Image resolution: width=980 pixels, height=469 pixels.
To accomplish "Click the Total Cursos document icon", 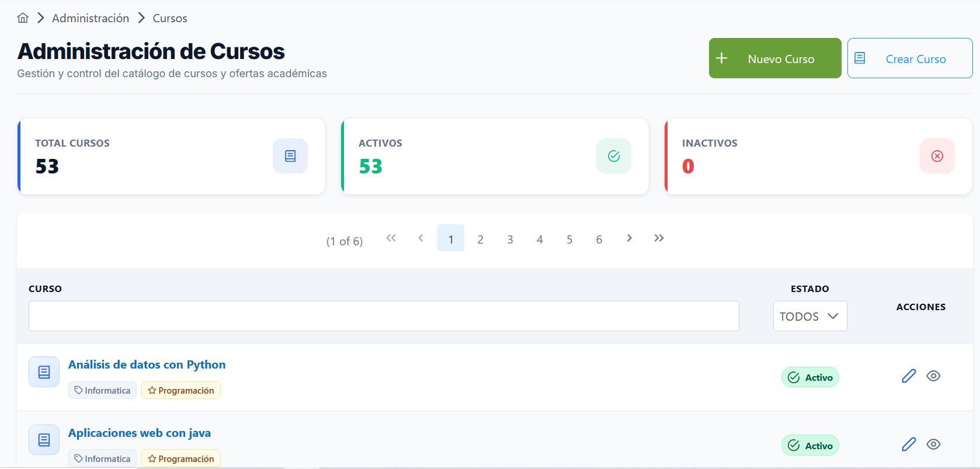I will pos(290,156).
